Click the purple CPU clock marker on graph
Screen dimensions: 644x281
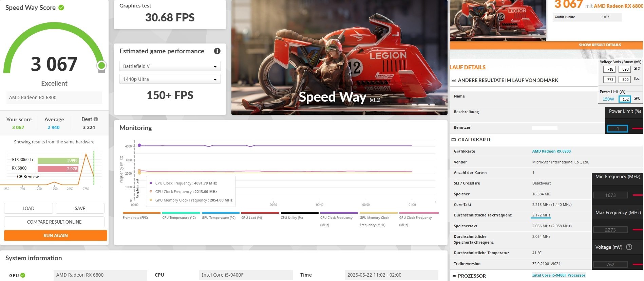click(139, 145)
